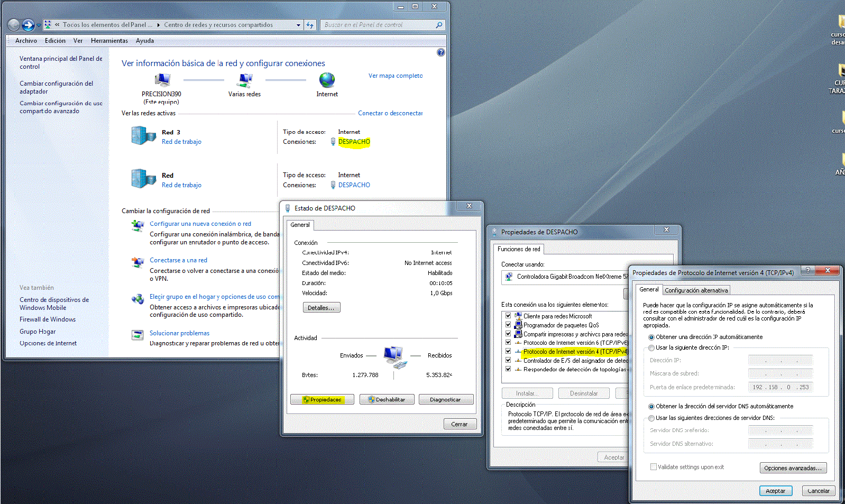Open help with the blue question mark icon
Screen dimensions: 845x504
coord(441,52)
